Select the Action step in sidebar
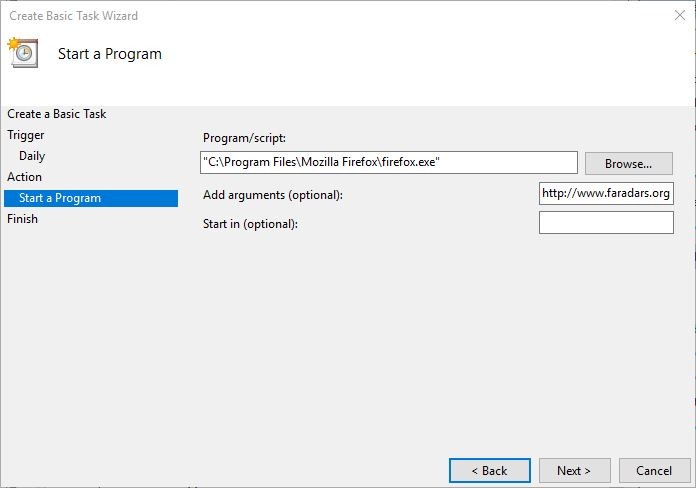 click(25, 177)
